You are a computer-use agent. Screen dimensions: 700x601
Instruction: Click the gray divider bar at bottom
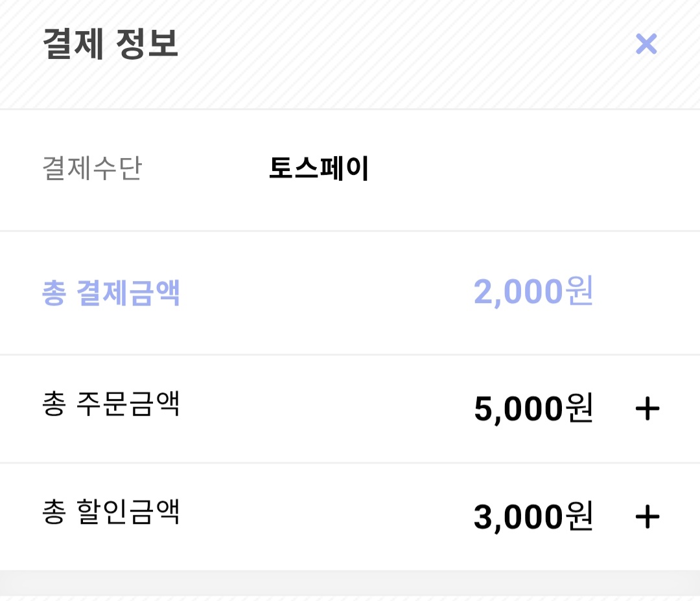coord(350,582)
